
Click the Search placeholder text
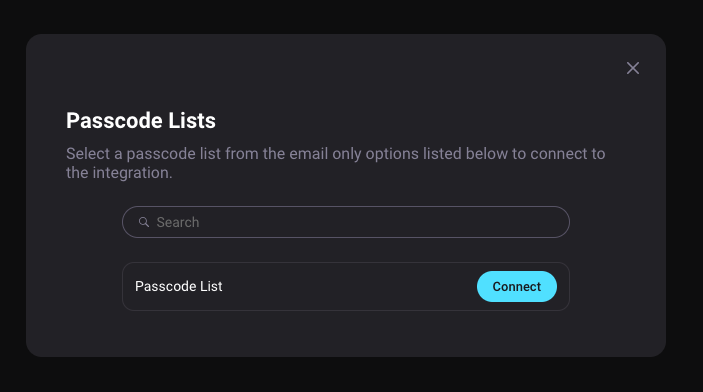click(178, 222)
